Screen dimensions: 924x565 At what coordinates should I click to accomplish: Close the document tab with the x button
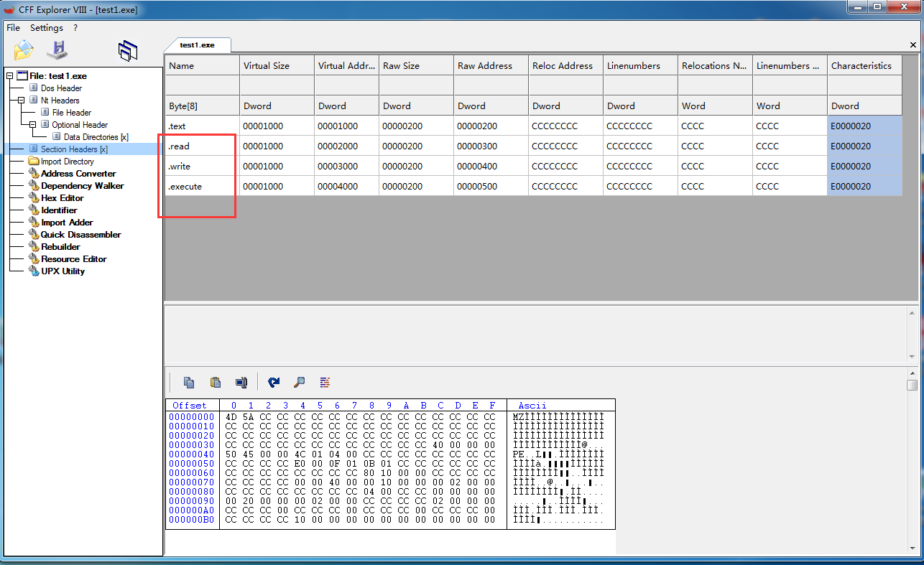pos(913,45)
